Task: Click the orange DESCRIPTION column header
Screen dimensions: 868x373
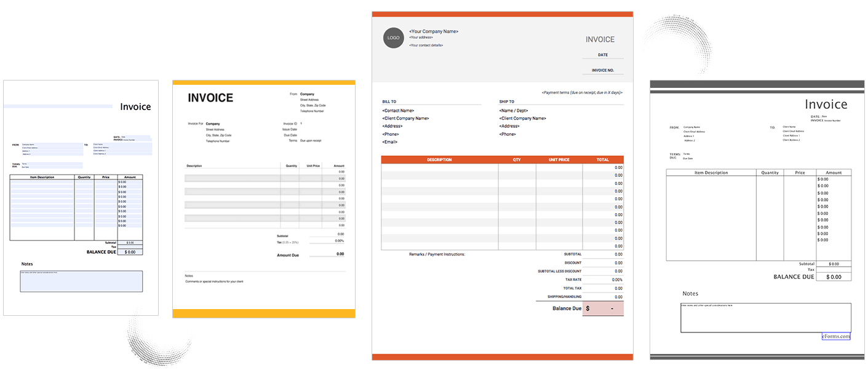Action: point(439,160)
